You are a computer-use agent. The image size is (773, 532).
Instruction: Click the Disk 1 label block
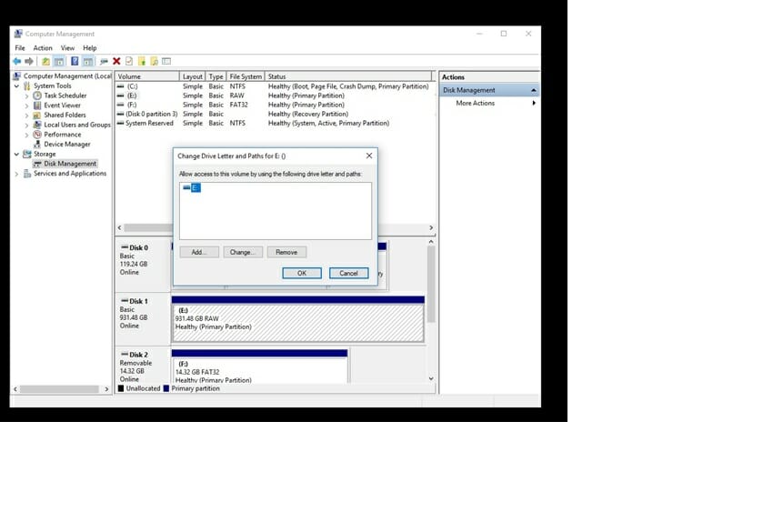click(x=143, y=319)
